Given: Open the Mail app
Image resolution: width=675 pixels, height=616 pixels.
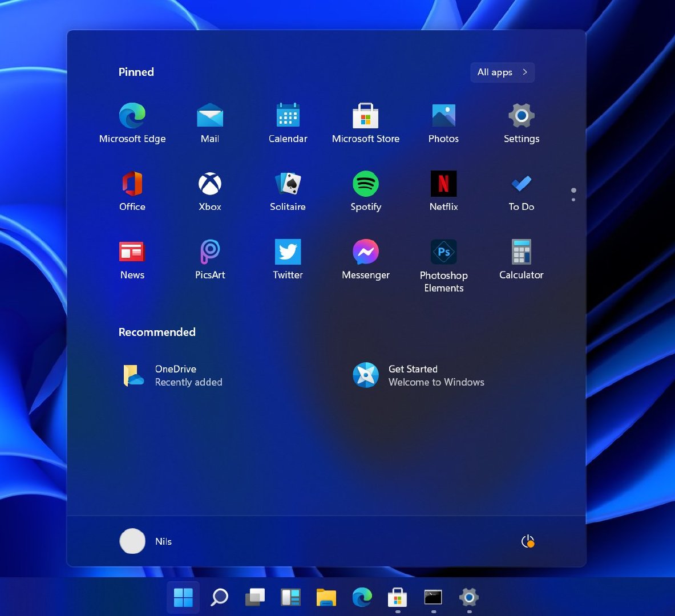Looking at the screenshot, I should point(209,123).
